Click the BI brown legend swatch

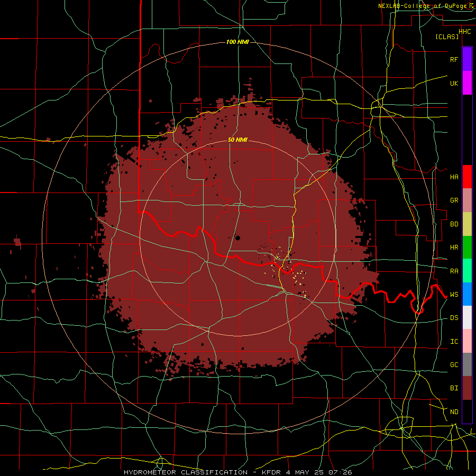[x=467, y=388]
